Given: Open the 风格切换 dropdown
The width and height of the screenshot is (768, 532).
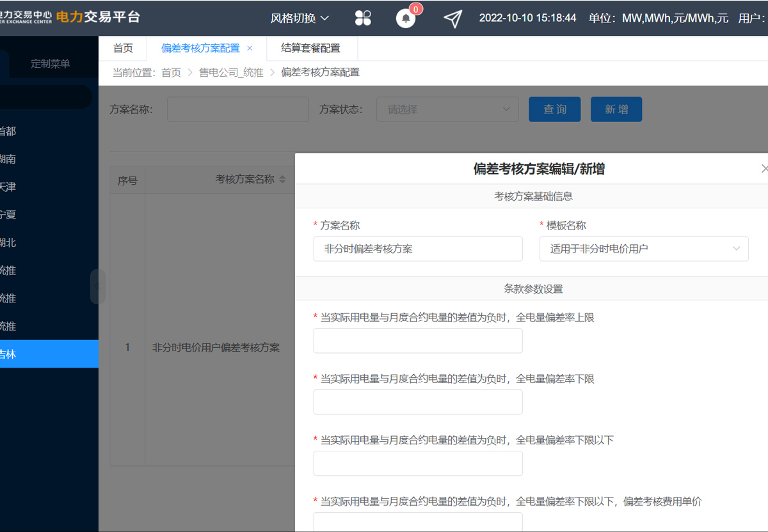Looking at the screenshot, I should click(300, 18).
